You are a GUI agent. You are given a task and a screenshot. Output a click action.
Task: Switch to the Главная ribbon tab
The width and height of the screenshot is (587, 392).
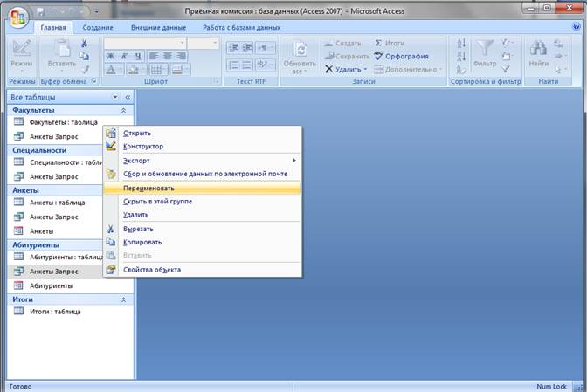[53, 28]
